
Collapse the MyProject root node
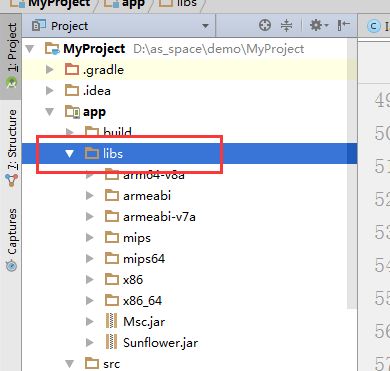(30, 49)
